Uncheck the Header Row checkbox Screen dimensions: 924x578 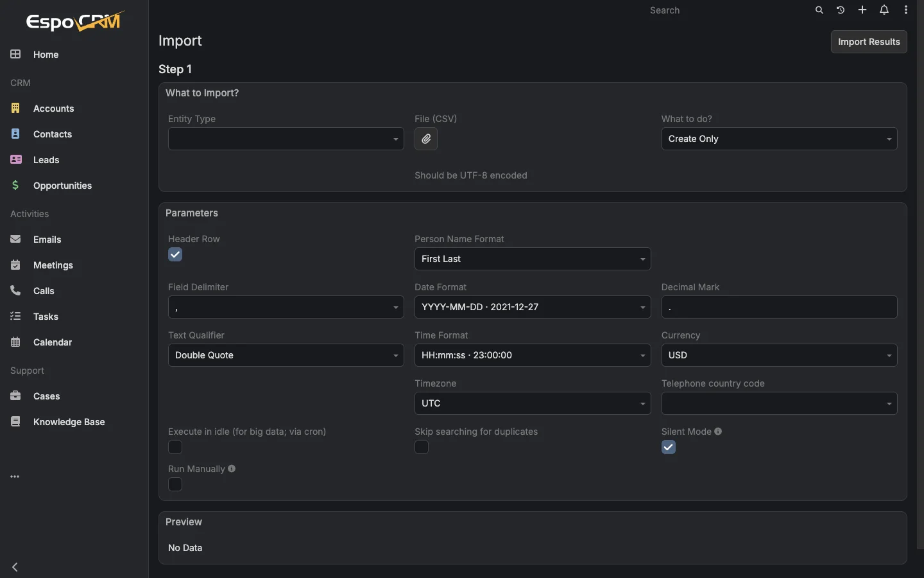point(175,254)
